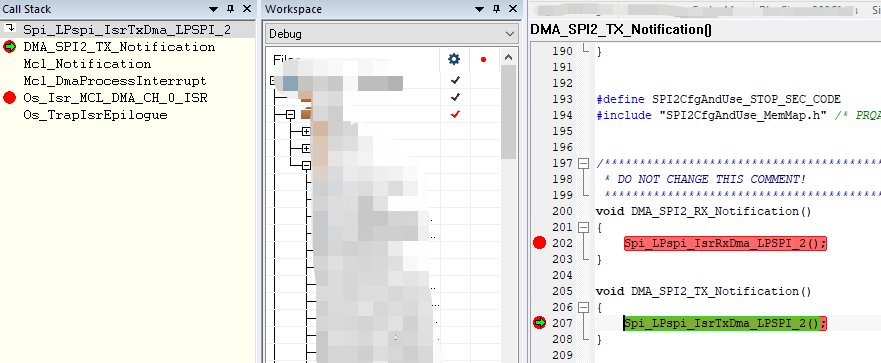Click the current-frame arrow icon beside Spi_LPspi_IsrTxDma_LPSPI_2
Screen dimensions: 881x363
click(10, 29)
